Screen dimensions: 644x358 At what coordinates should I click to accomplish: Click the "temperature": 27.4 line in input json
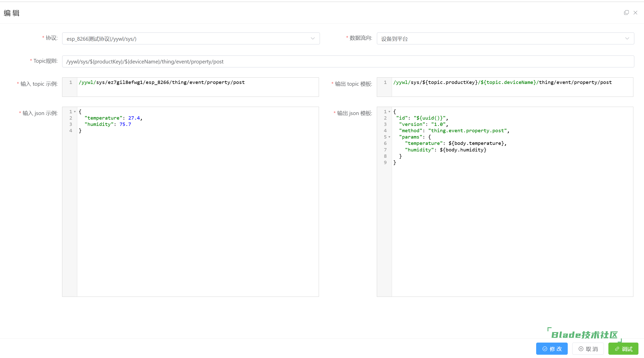tap(113, 118)
